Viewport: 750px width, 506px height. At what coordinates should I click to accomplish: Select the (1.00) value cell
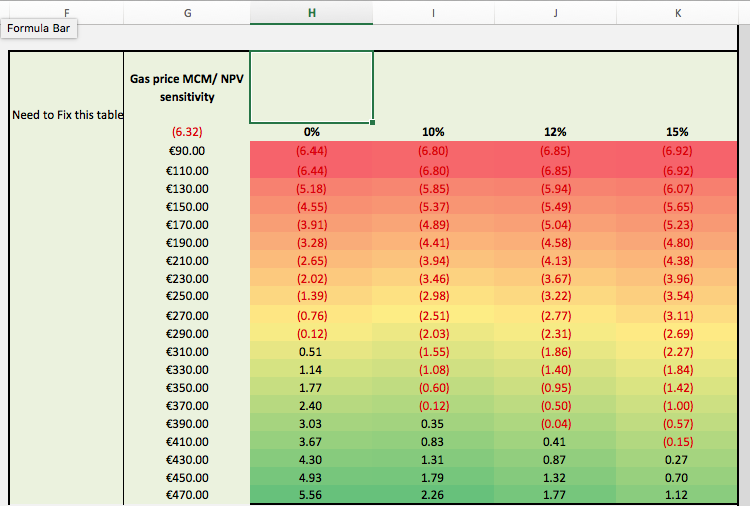pos(677,406)
